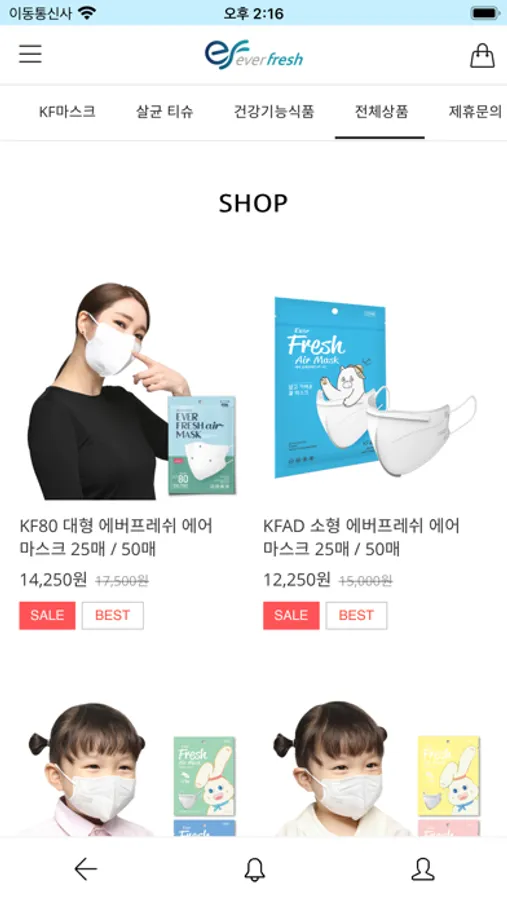Open KFAD 소형 에버프레쉬 product title
Viewport: 507px width, 900px height.
click(361, 537)
